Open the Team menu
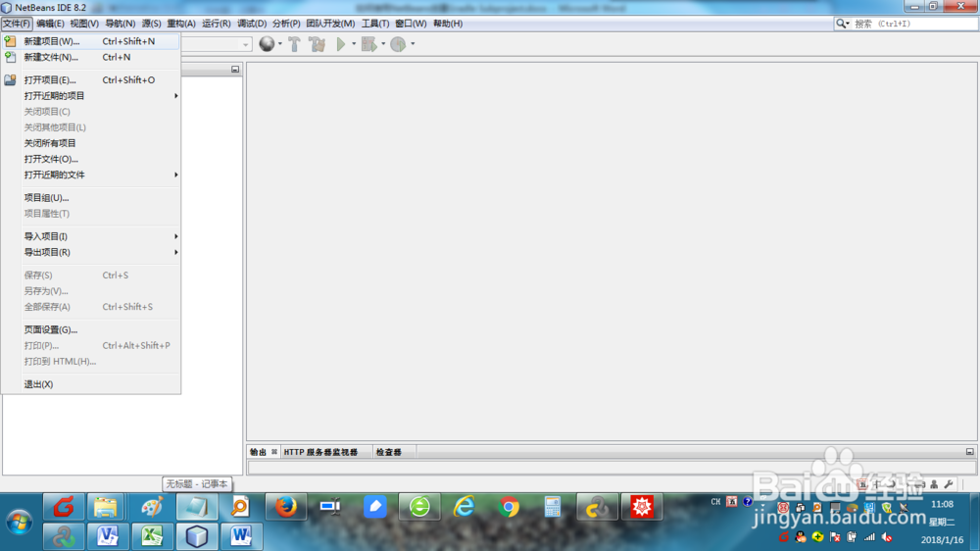980x551 pixels. [x=330, y=24]
